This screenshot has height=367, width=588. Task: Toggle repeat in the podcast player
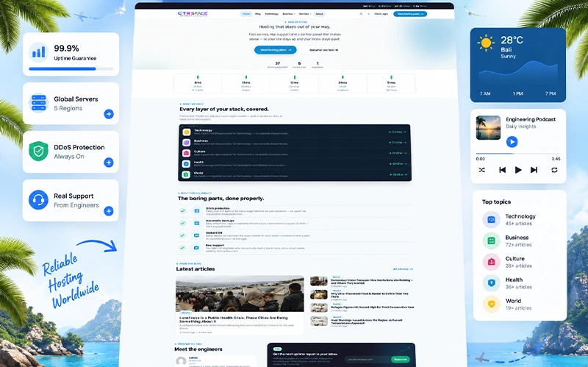tap(554, 170)
